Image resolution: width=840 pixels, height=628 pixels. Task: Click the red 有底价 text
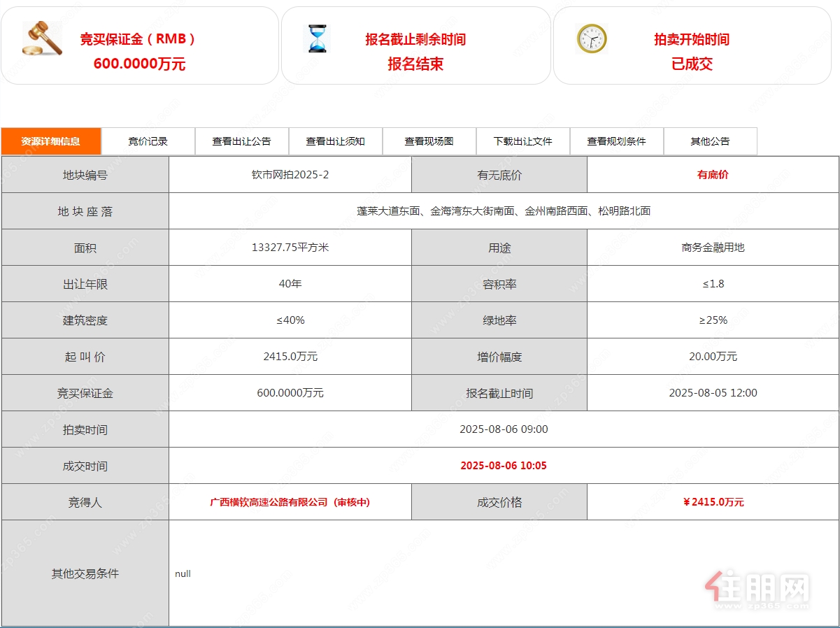pos(713,175)
